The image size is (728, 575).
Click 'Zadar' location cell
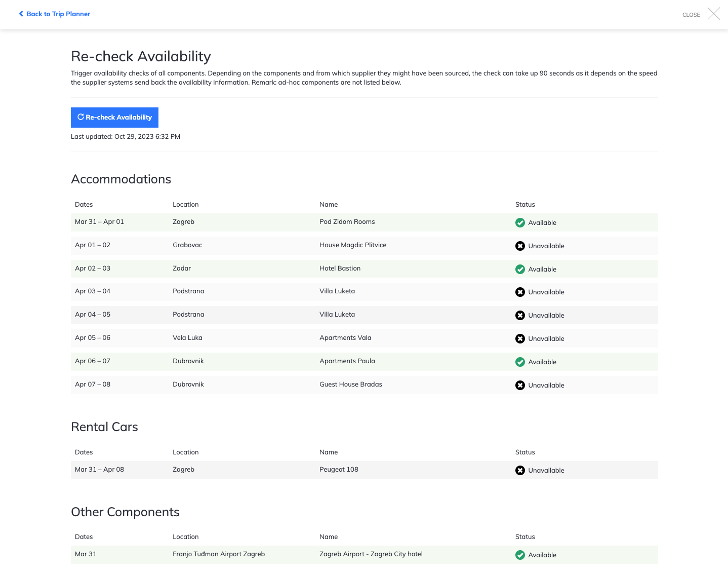(x=182, y=269)
